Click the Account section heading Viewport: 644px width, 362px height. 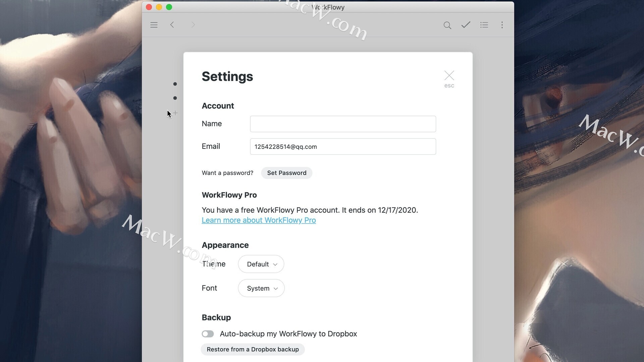(218, 106)
